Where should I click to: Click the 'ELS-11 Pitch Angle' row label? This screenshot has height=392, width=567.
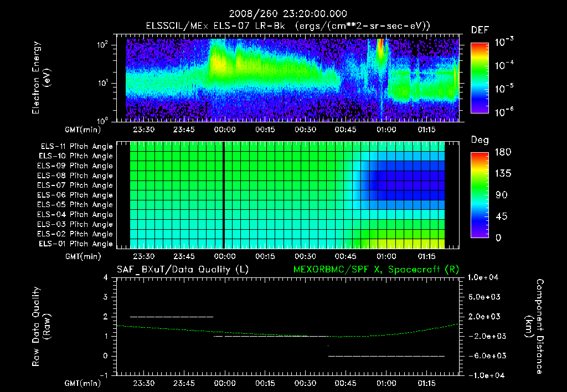(x=76, y=147)
